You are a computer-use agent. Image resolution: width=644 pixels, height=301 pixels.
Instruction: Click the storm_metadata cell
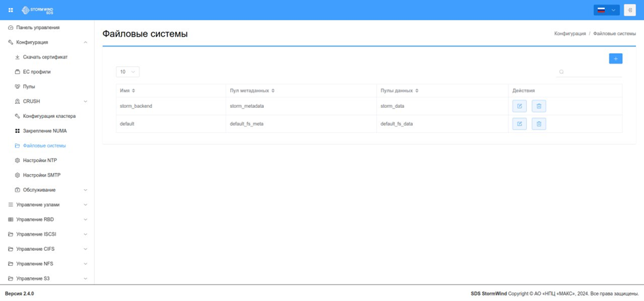[301, 106]
